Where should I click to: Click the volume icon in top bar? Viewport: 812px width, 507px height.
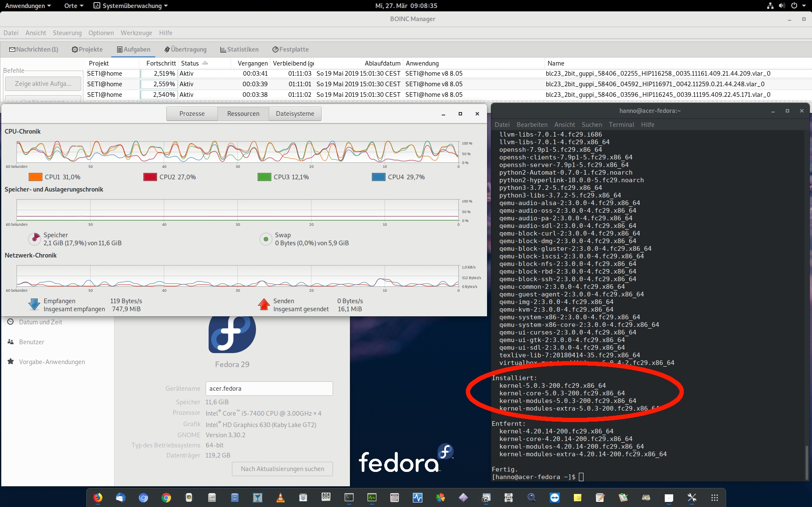[x=782, y=5]
